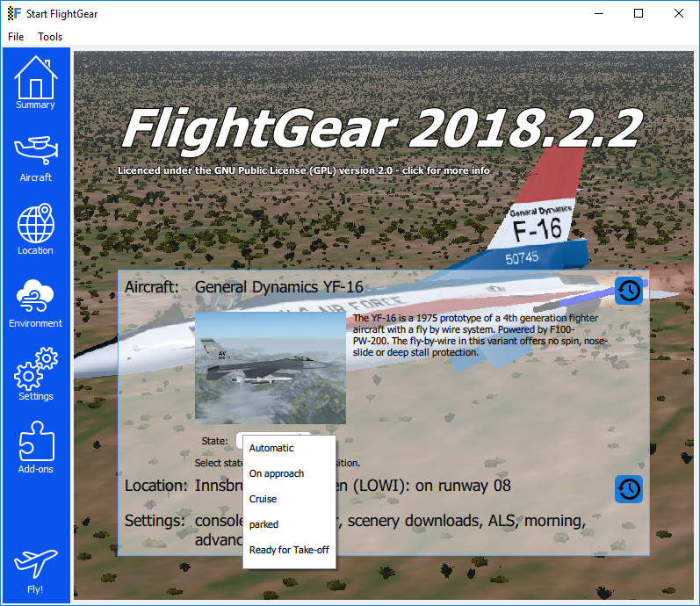Click the General Dynamics YF-16 aircraft name
700x606 pixels.
(x=279, y=286)
